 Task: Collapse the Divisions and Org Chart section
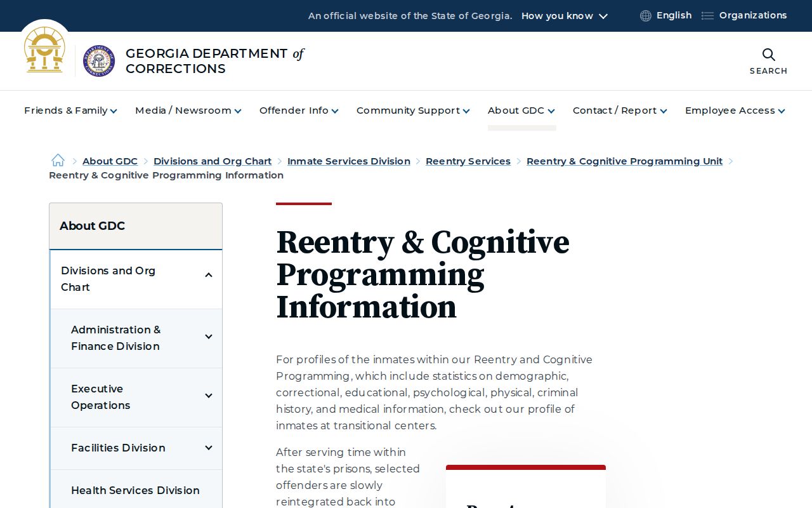209,275
